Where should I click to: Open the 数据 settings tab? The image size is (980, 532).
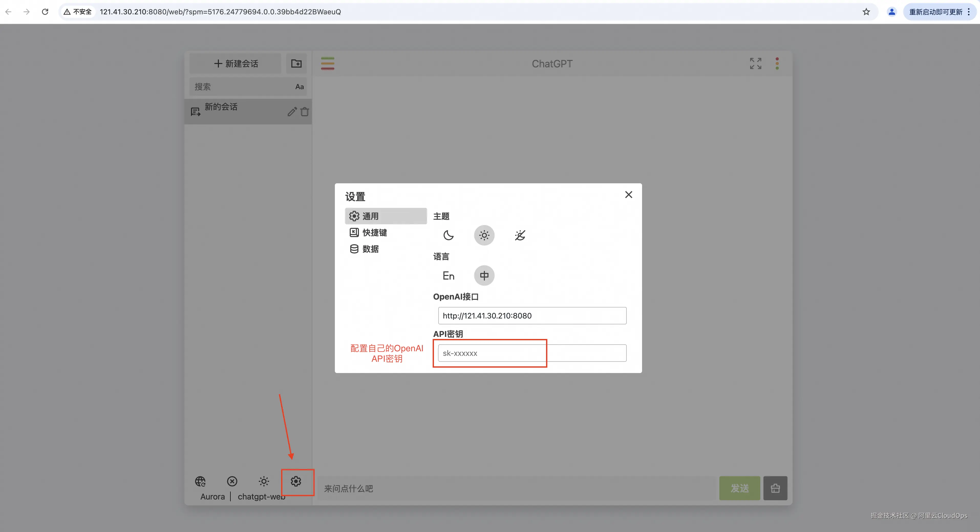point(370,249)
